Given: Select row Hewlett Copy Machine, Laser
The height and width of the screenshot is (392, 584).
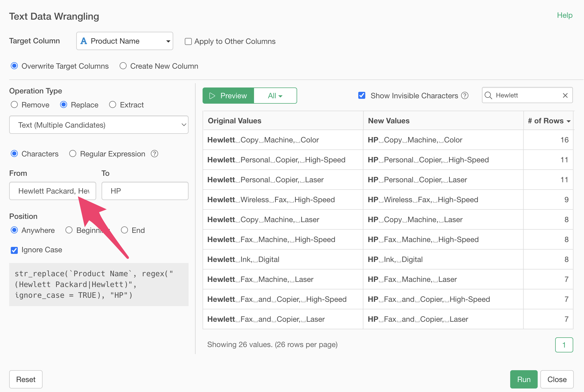Looking at the screenshot, I should [388, 220].
